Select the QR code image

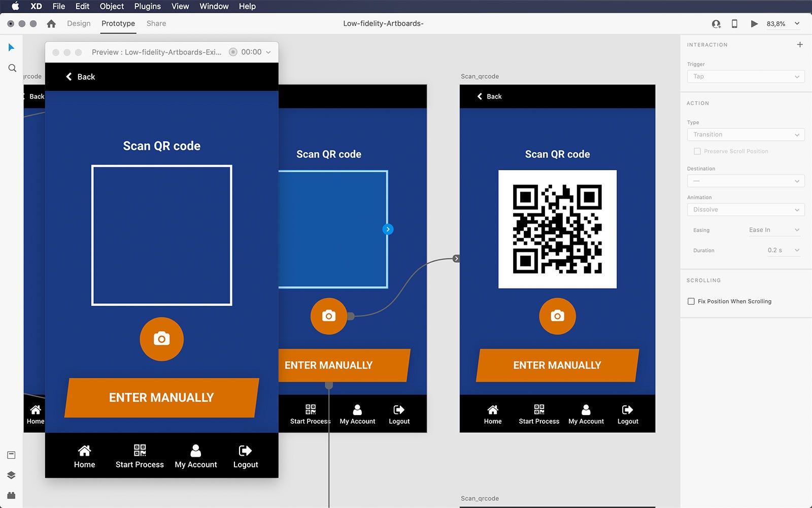pos(557,229)
